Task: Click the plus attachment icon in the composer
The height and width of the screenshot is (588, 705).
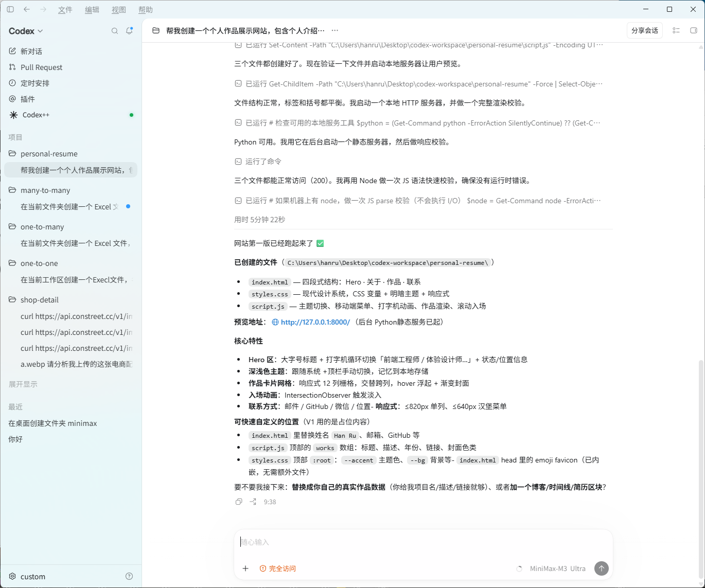Action: tap(245, 568)
